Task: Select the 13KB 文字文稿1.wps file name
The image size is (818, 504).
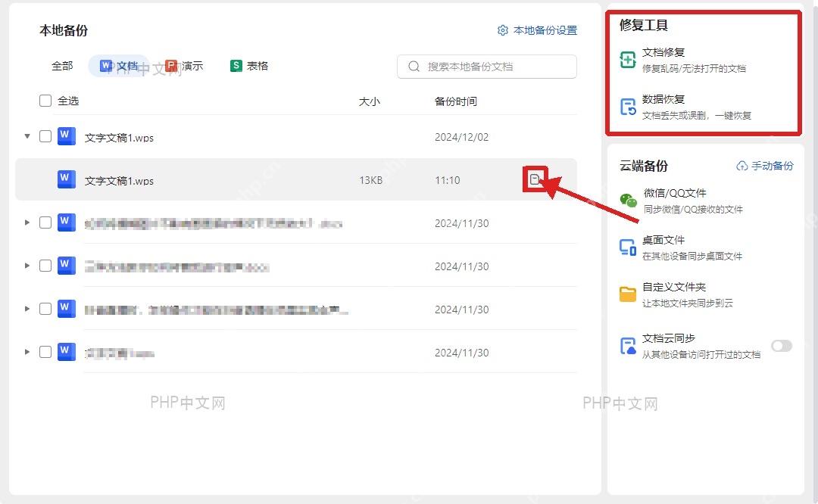Action: click(119, 181)
